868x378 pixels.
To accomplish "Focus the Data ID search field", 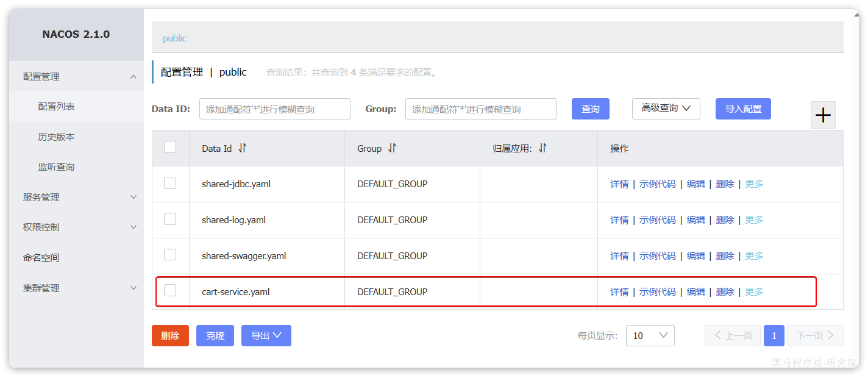I will coord(274,109).
